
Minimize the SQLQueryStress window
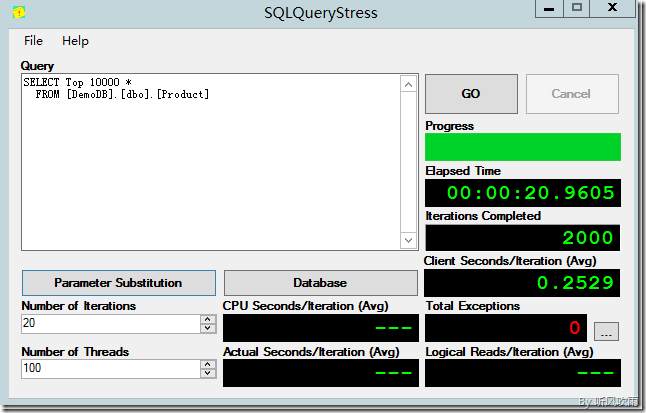pos(549,9)
